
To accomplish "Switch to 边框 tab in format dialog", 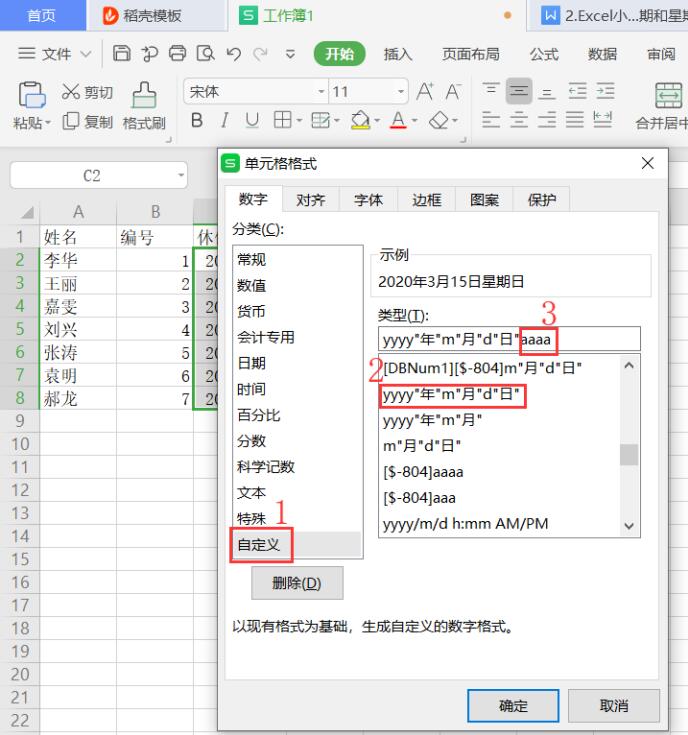I will coord(426,200).
